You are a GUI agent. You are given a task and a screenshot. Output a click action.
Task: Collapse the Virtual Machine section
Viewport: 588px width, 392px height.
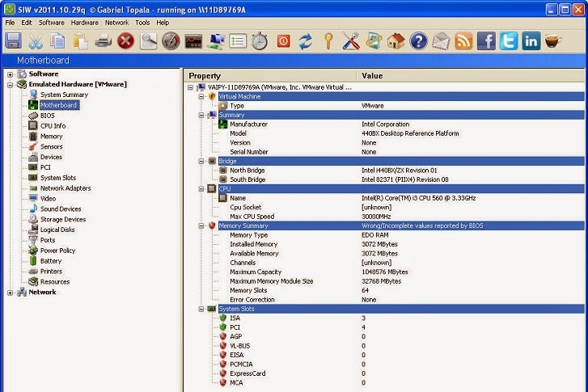click(201, 97)
